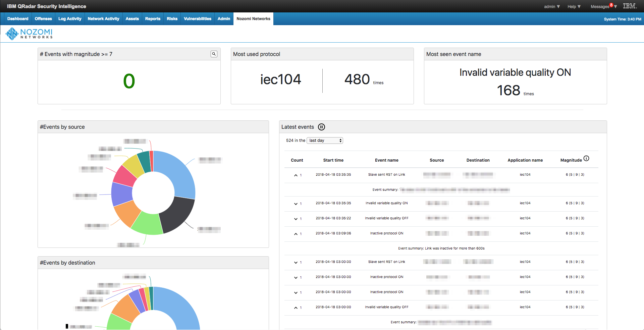Expand the Inactive protocol ON event row
This screenshot has height=330, width=644.
[x=297, y=277]
